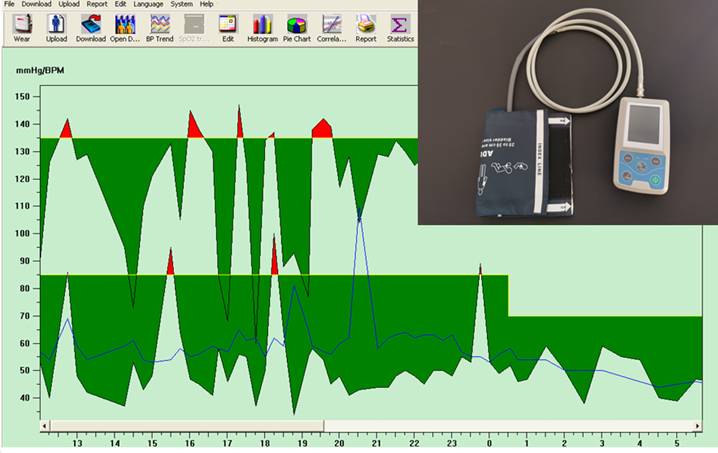This screenshot has width=718, height=453.
Task: Open the Report menu in menu bar
Action: coord(97,4)
